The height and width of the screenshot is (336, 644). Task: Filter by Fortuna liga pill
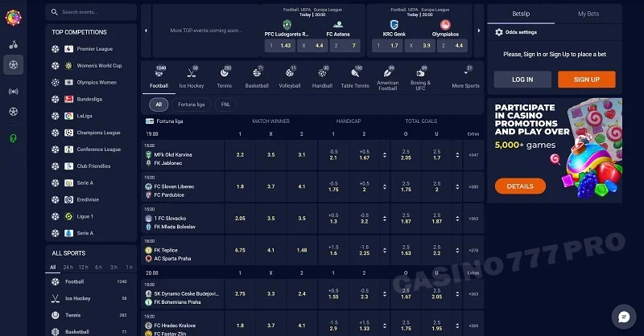coord(192,104)
